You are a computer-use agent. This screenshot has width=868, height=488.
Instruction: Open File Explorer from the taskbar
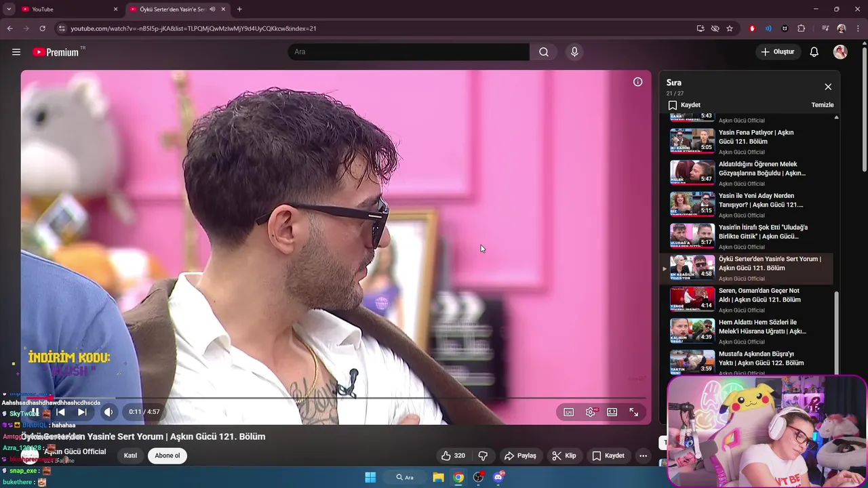point(439,477)
